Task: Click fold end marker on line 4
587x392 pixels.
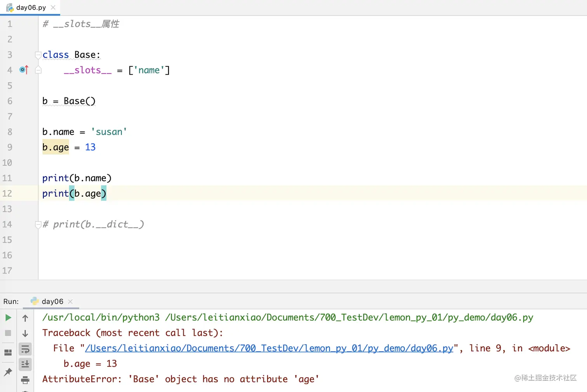Action: (x=38, y=70)
